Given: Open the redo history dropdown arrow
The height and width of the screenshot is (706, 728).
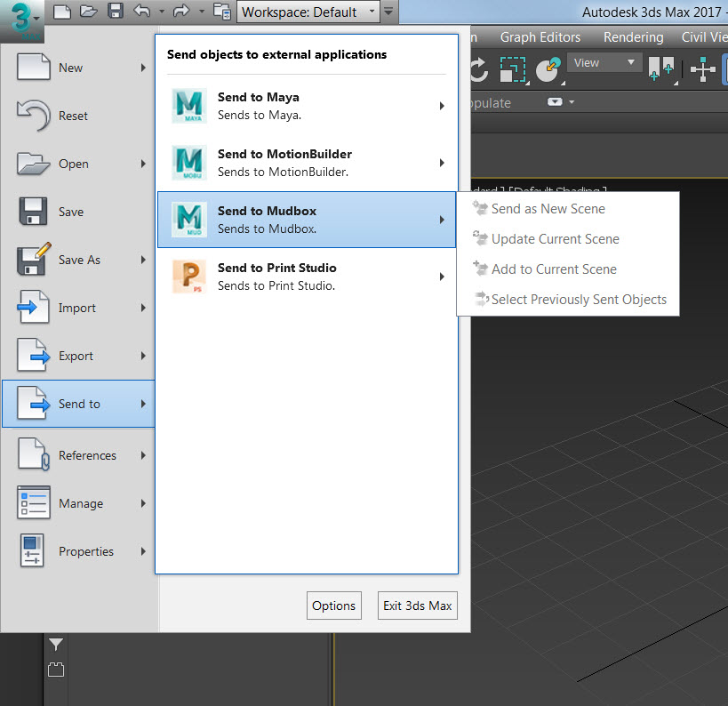Looking at the screenshot, I should (202, 12).
